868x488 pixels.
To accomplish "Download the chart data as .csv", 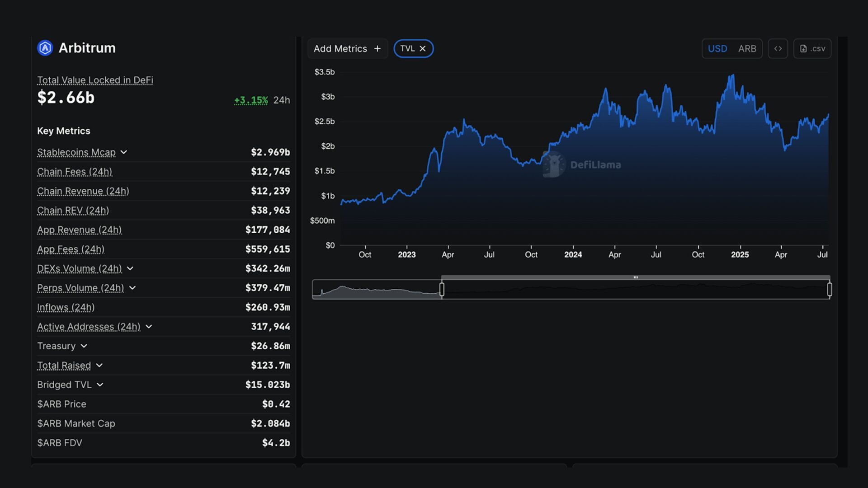I will [x=812, y=49].
